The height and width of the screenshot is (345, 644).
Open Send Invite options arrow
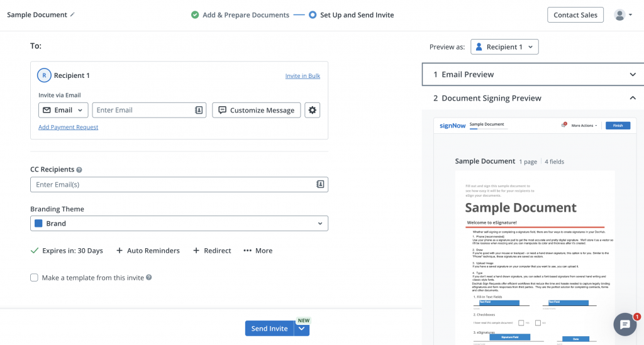tap(301, 329)
